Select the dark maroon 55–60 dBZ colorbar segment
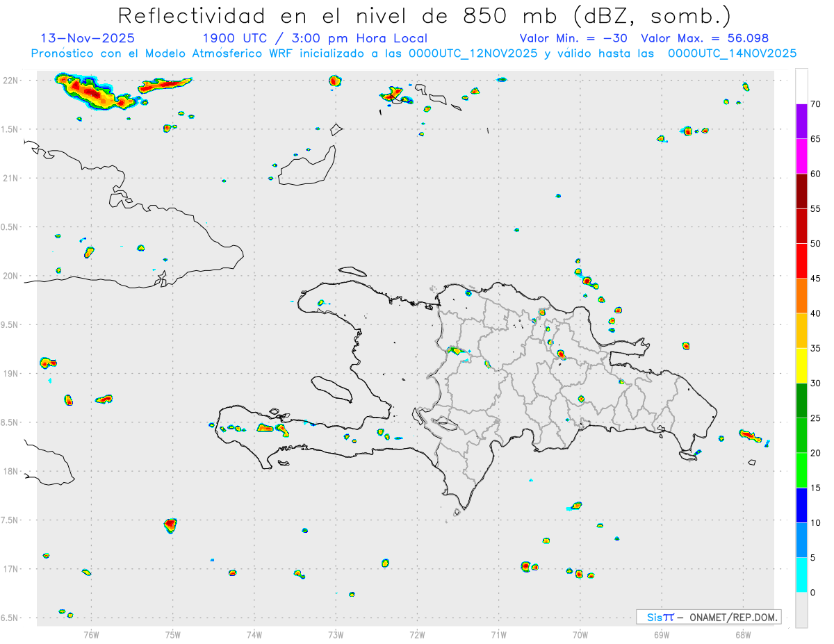Viewport: 834px width, 644px height. click(801, 191)
